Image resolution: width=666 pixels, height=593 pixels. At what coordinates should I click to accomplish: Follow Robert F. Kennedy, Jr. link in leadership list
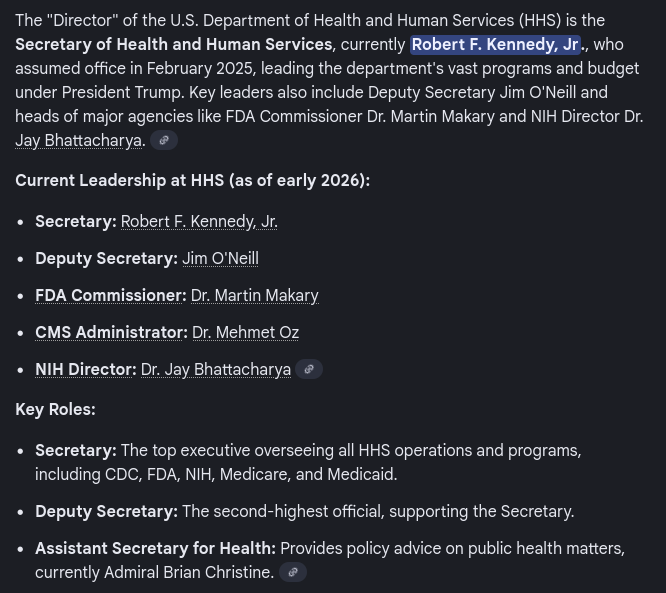coord(199,222)
